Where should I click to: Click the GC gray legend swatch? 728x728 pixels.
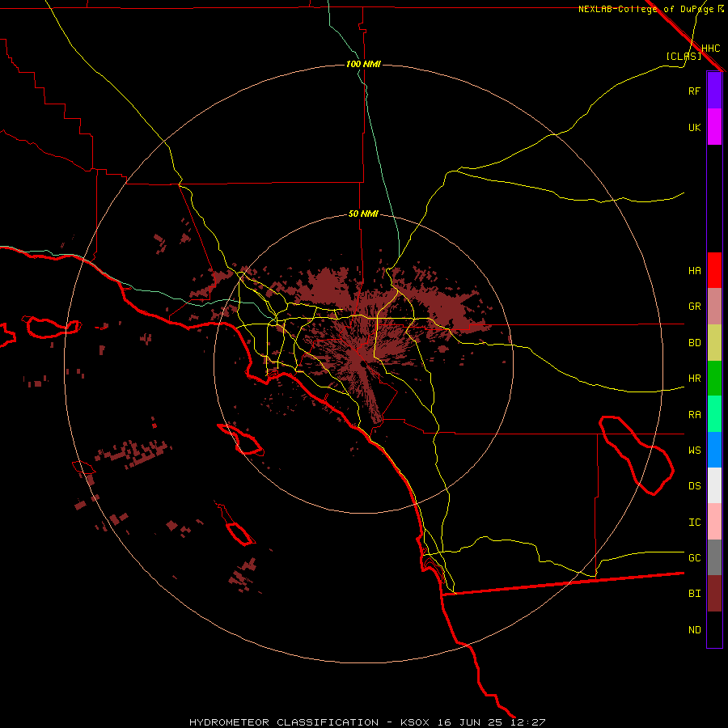click(x=714, y=557)
